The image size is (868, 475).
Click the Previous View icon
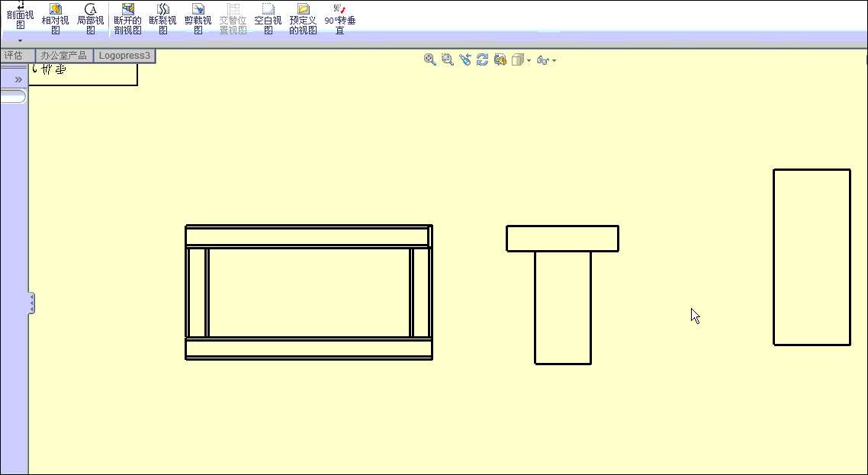click(x=465, y=59)
